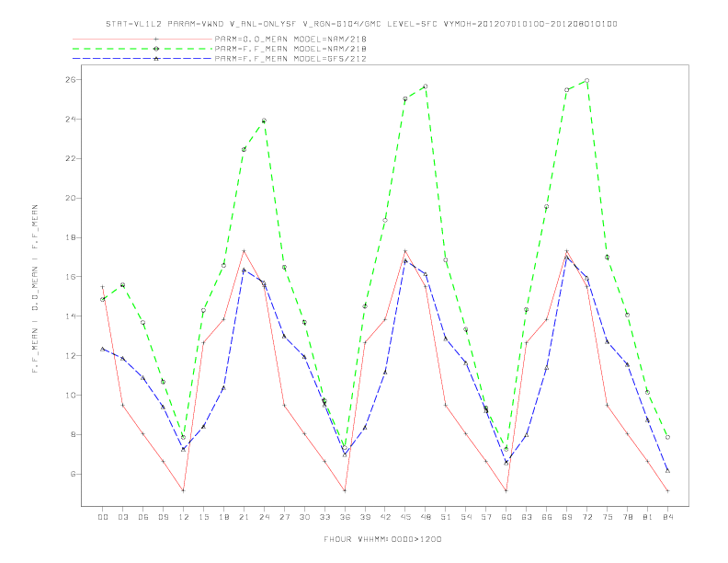Click x-axis tick label 81

coord(648,517)
